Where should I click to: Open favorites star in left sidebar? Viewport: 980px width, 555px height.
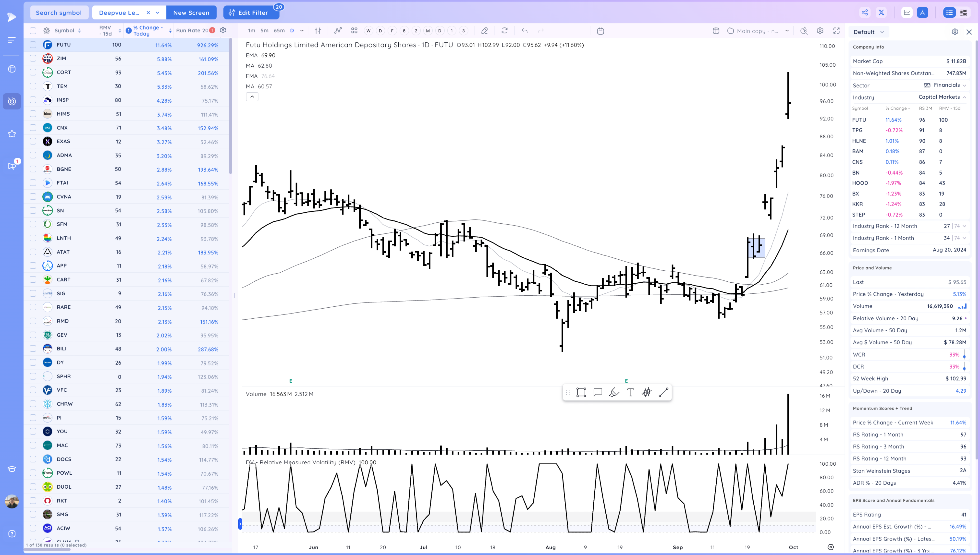[x=12, y=134]
